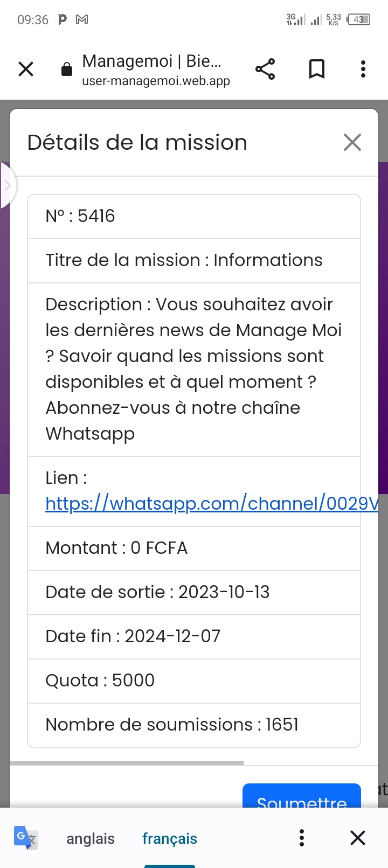Share the page using the share icon
This screenshot has width=388, height=868.
(x=265, y=70)
